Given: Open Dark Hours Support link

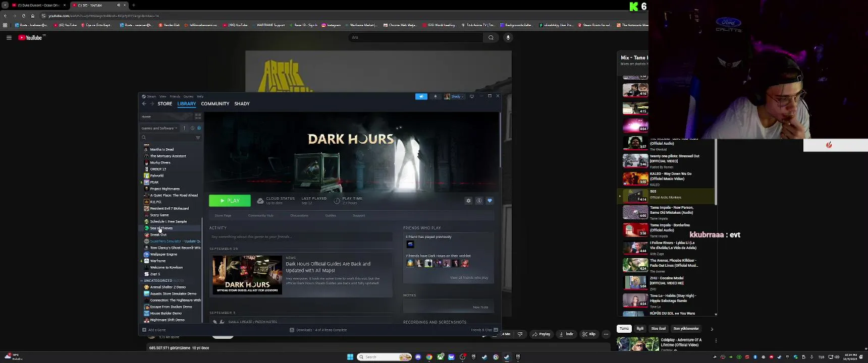Looking at the screenshot, I should [x=359, y=216].
